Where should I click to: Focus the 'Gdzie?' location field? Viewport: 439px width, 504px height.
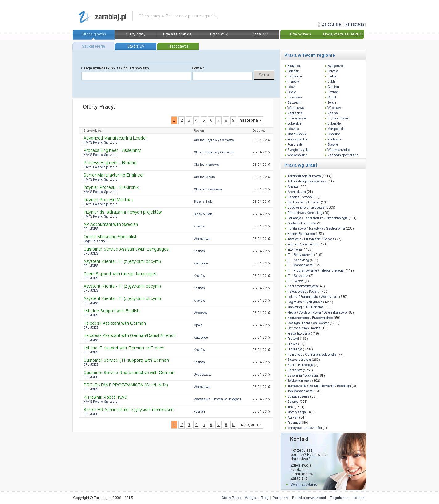point(222,76)
